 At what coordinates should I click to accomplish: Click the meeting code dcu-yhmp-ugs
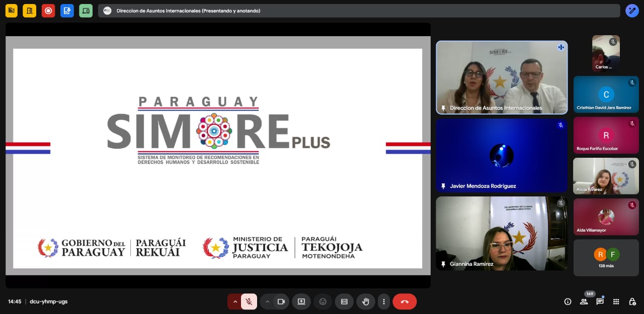[48, 301]
